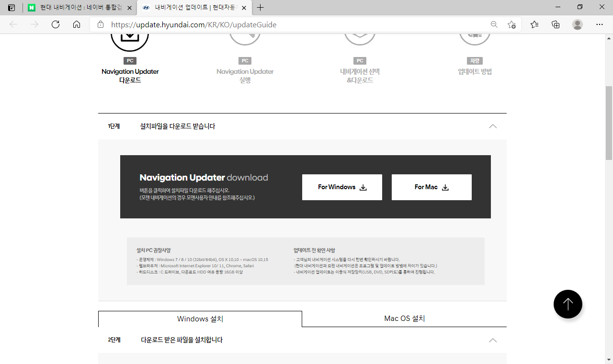The height and width of the screenshot is (364, 613).
Task: Click the scroll-to-top arrow button
Action: [x=568, y=304]
